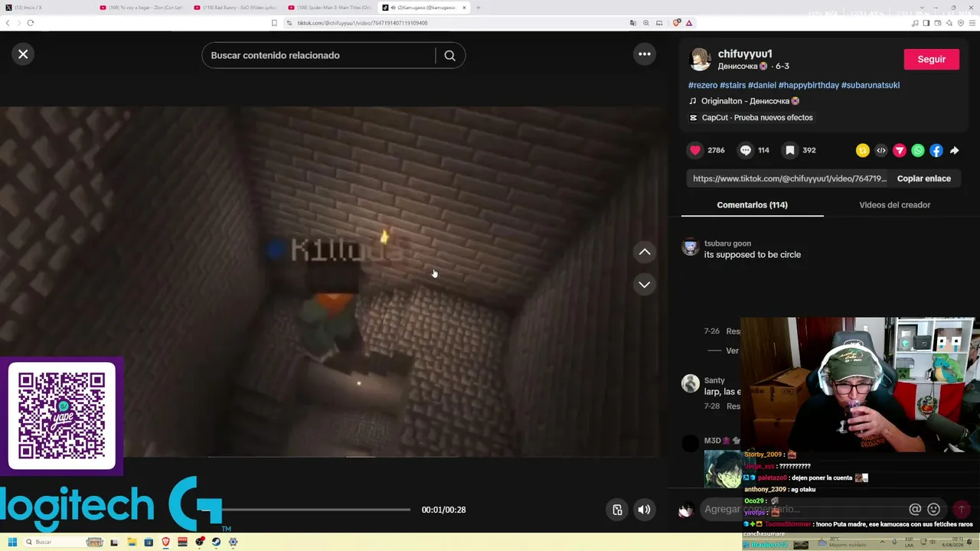Open the #daniel hashtag

click(x=762, y=85)
